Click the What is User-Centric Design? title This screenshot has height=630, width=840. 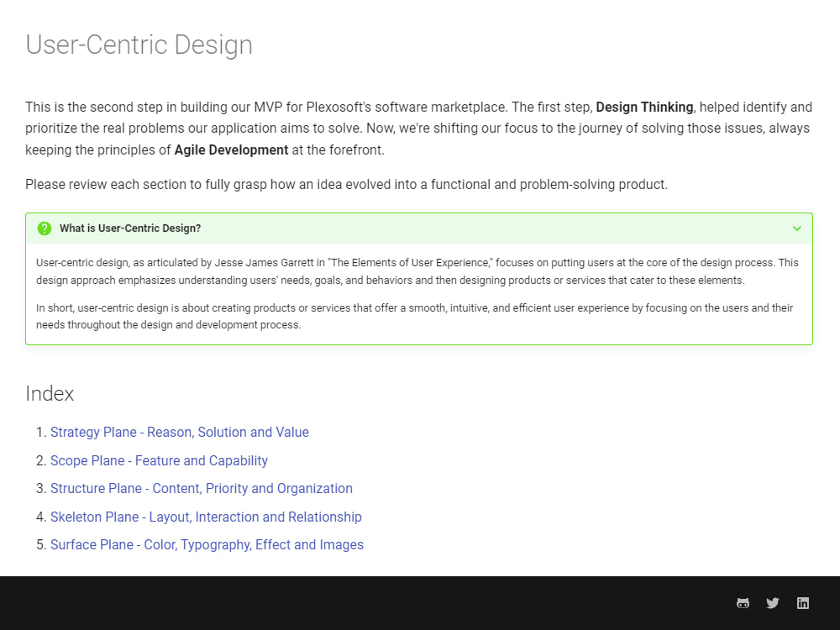(x=130, y=228)
